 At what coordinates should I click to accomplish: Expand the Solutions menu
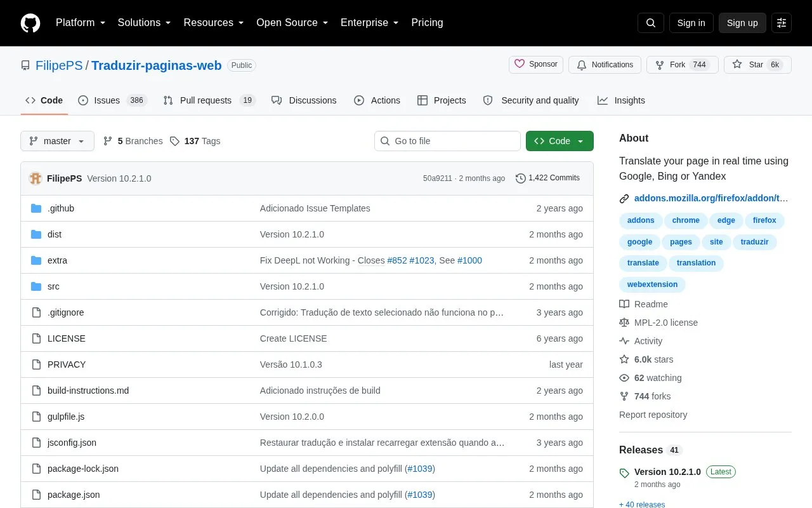click(144, 23)
